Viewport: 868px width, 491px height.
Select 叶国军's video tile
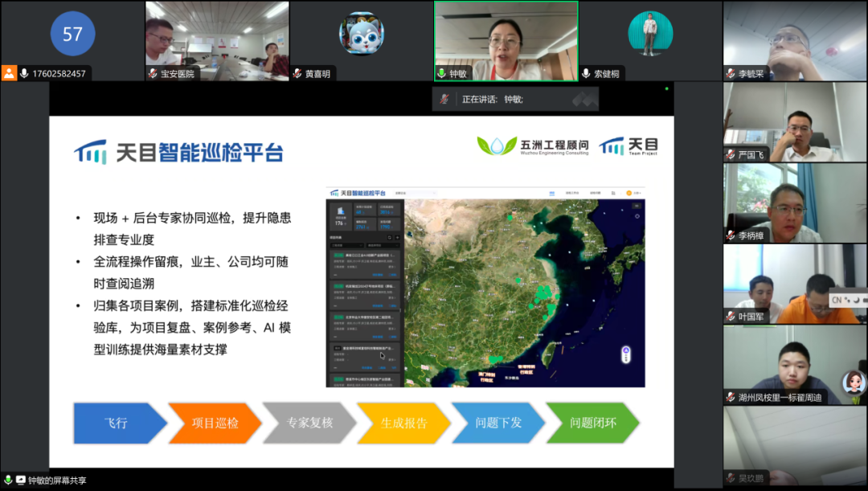pyautogui.click(x=795, y=284)
